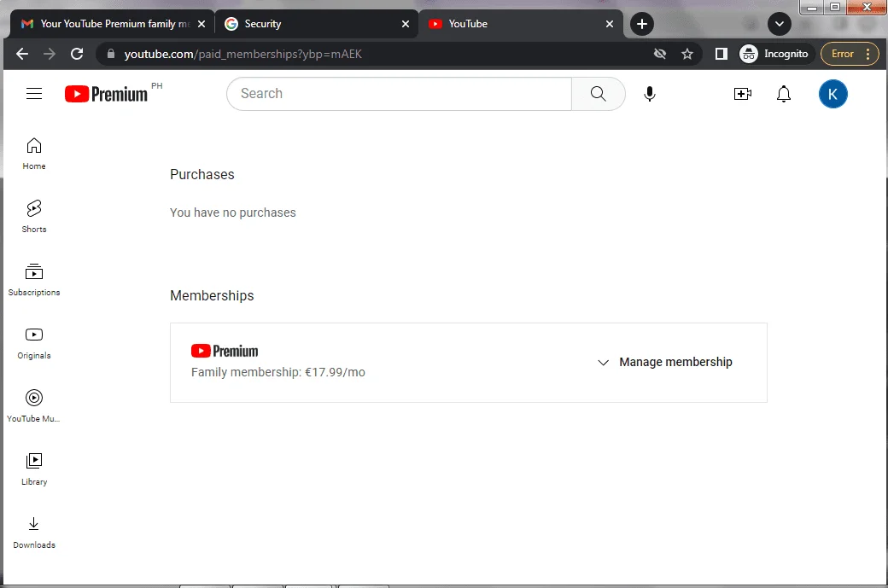Click the Memberships heading
Viewport: 888px width, 588px height.
click(212, 295)
